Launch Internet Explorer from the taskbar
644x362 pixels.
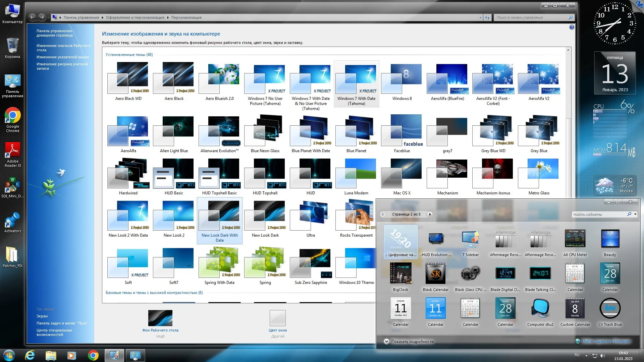click(x=30, y=355)
